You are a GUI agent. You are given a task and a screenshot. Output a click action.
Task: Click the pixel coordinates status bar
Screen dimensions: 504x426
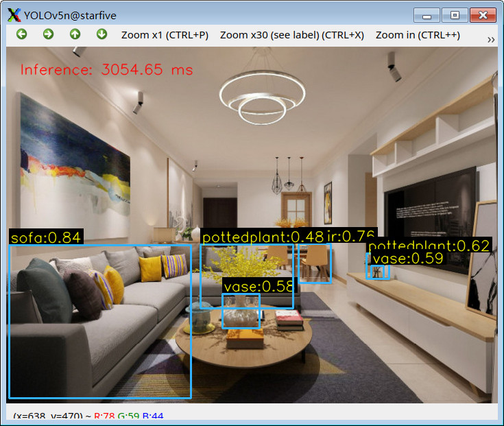[88, 416]
